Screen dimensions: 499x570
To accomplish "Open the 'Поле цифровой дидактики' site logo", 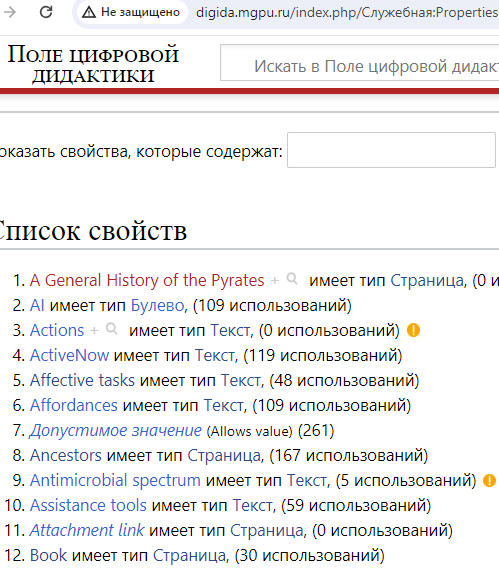I will 93,64.
